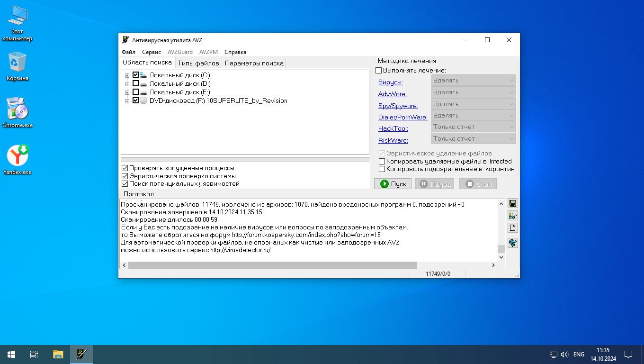Toggle Эвристическая проверка системы checkbox

coord(125,176)
